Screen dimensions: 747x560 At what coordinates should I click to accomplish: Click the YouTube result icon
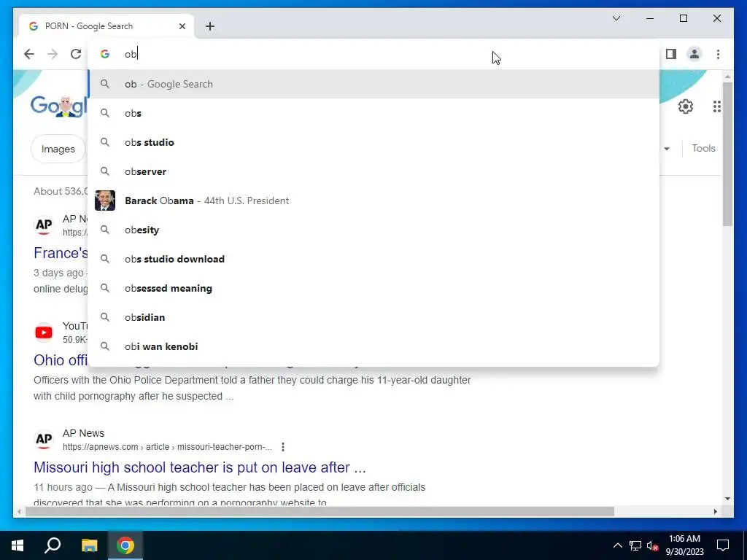pyautogui.click(x=44, y=332)
